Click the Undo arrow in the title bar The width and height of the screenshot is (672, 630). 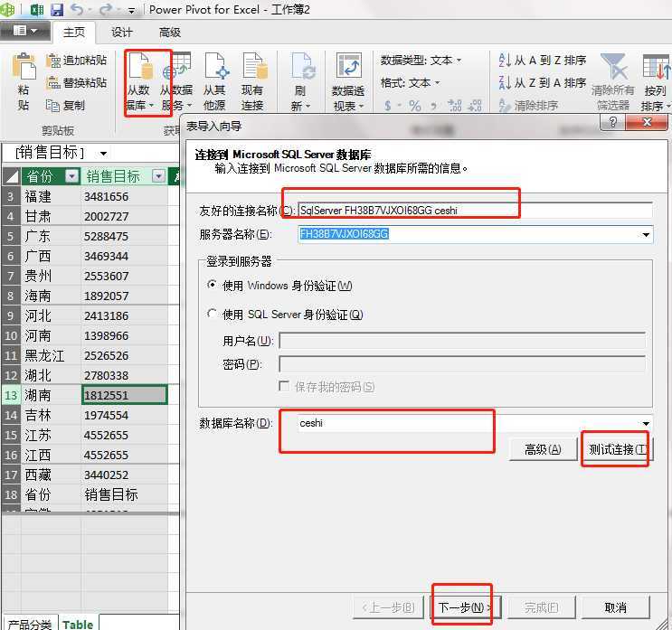[x=76, y=9]
